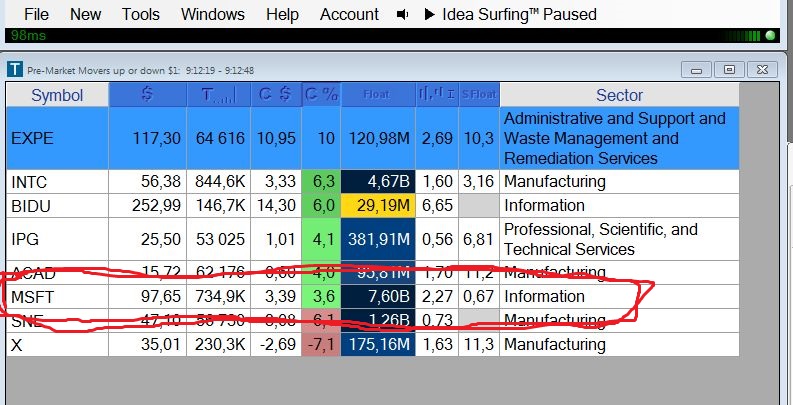793x405 pixels.
Task: Click BIDU's yellow float cell 29,19M
Action: 377,205
